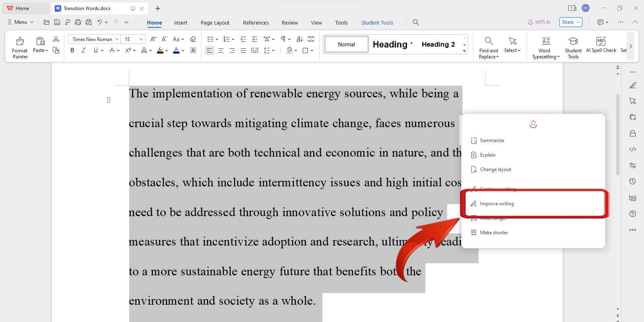Apply the Heading 2 style
644x322 pixels.
point(438,44)
